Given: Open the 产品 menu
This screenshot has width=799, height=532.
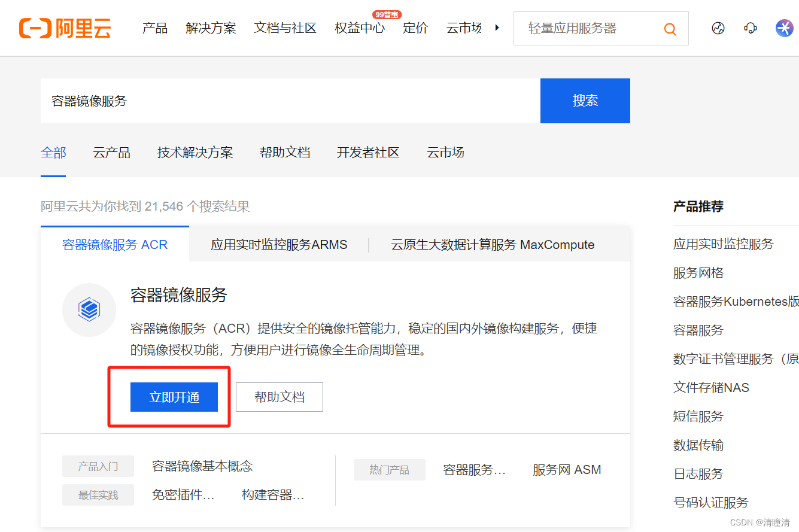Looking at the screenshot, I should [155, 28].
